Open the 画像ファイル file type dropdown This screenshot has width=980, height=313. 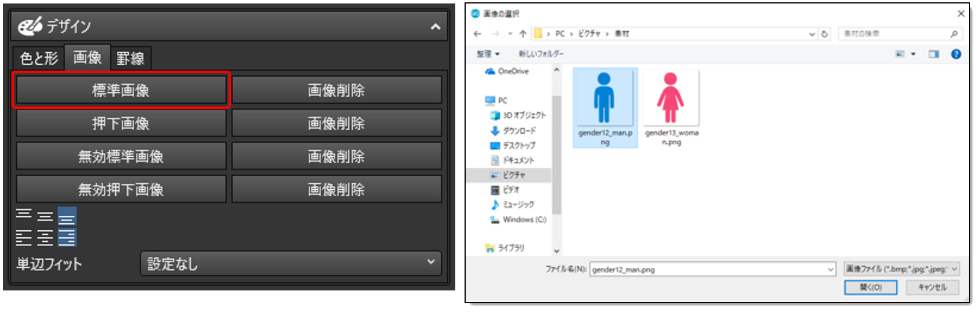[901, 269]
